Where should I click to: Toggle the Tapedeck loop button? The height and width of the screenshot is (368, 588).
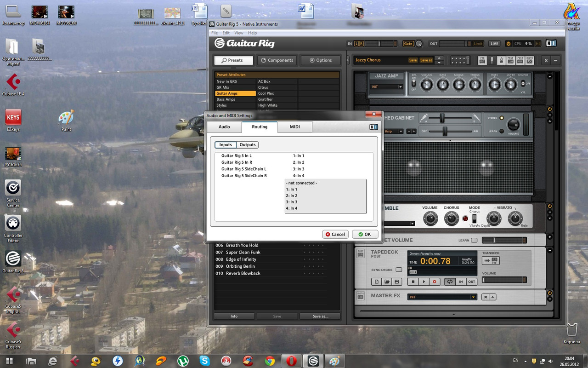tap(450, 282)
